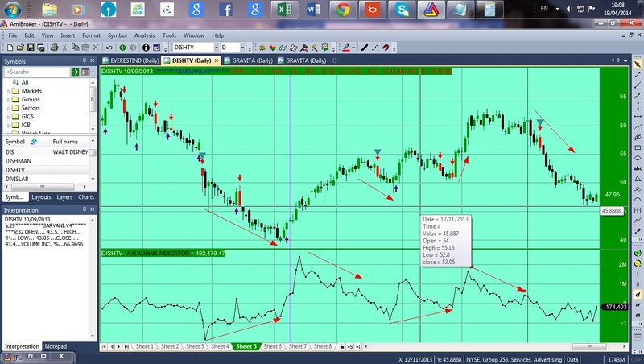Expand the Groups tree folder
Image resolution: width=644 pixels, height=364 pixels.
pos(9,100)
